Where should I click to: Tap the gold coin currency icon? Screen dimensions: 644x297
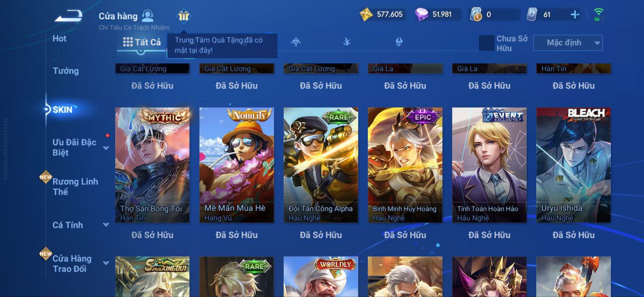366,14
